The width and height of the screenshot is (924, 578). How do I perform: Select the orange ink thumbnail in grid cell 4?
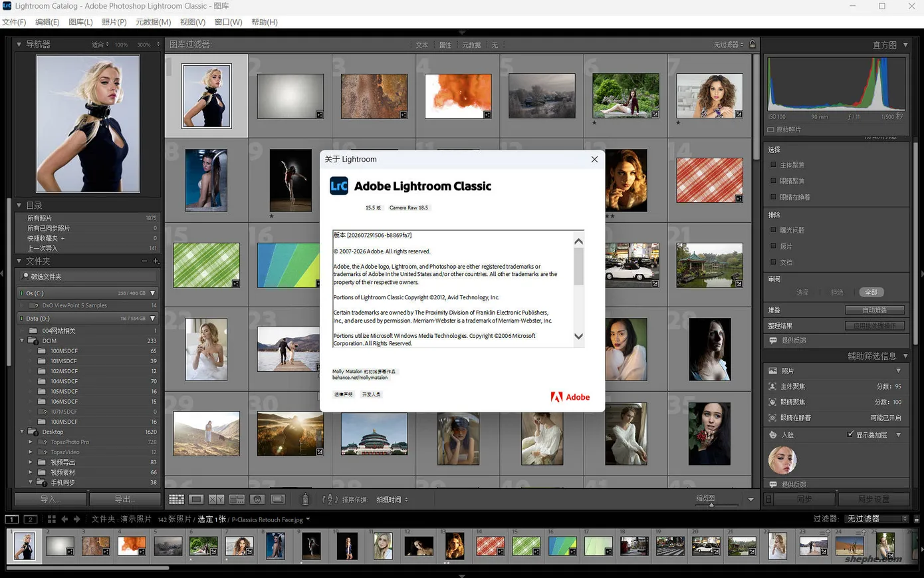click(458, 96)
